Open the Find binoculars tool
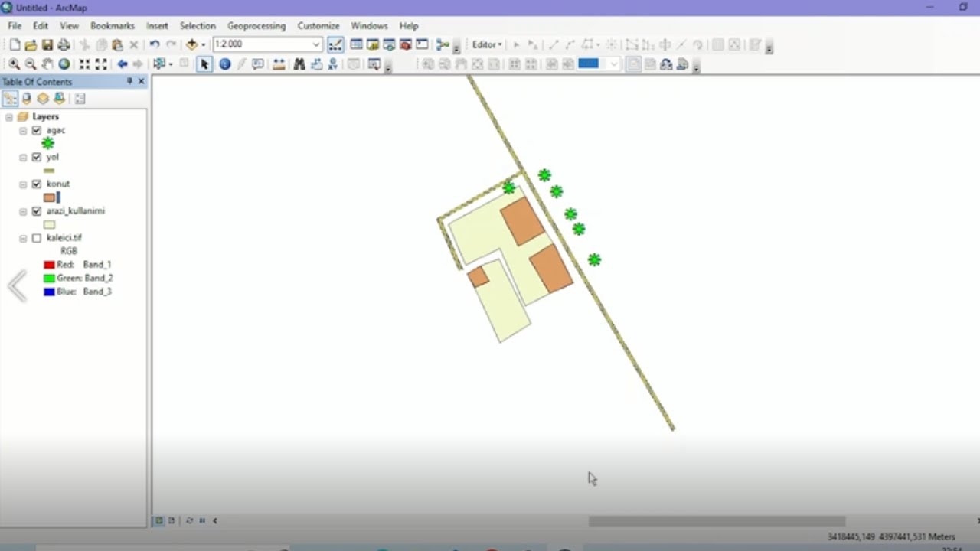The width and height of the screenshot is (980, 551). point(299,64)
